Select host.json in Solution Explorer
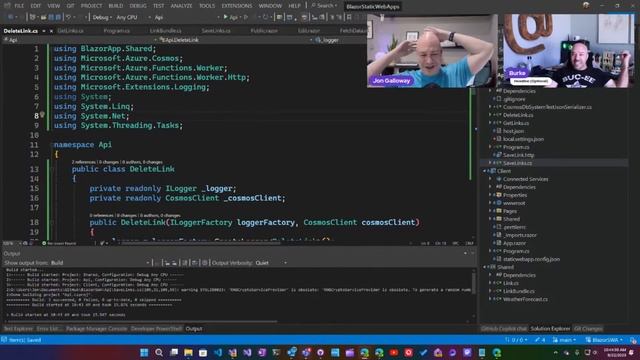This screenshot has height=360, width=640. click(x=513, y=131)
